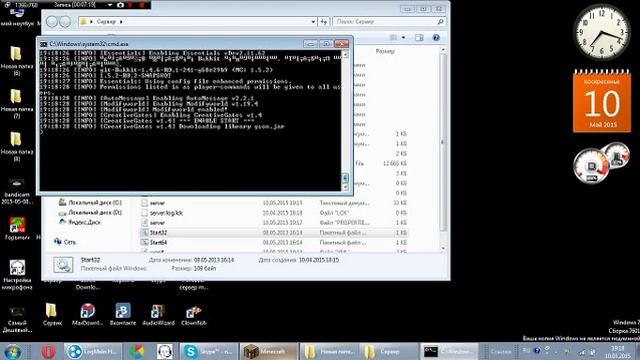Click the cmd window scrollbar down arrow
Viewport: 640px width, 360px height.
click(x=345, y=187)
